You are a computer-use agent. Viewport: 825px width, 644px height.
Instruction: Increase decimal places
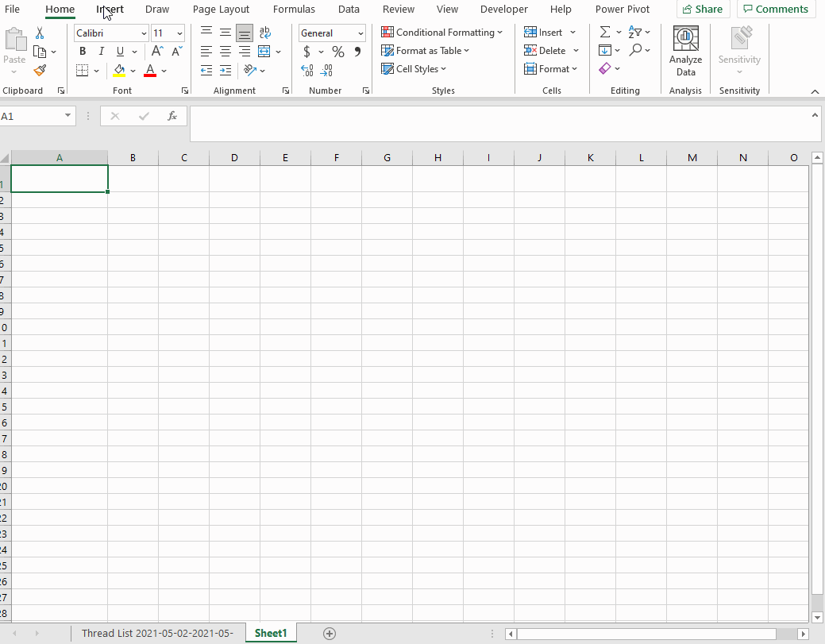point(307,69)
